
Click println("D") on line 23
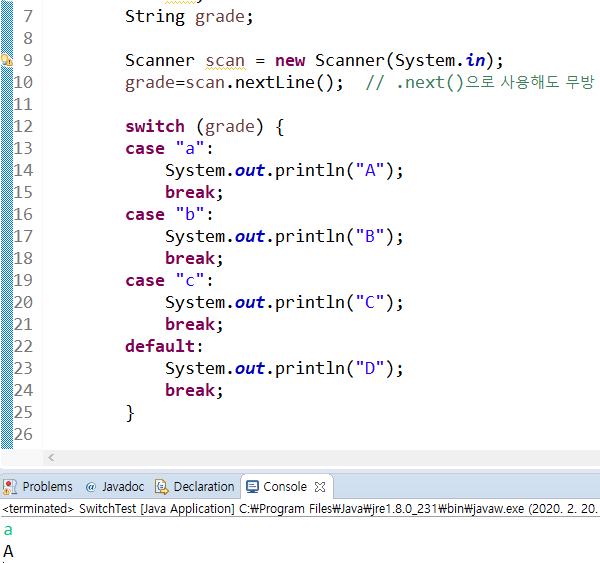coord(334,369)
